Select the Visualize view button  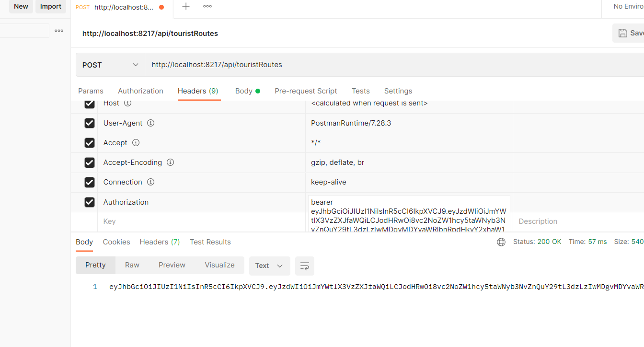tap(219, 265)
